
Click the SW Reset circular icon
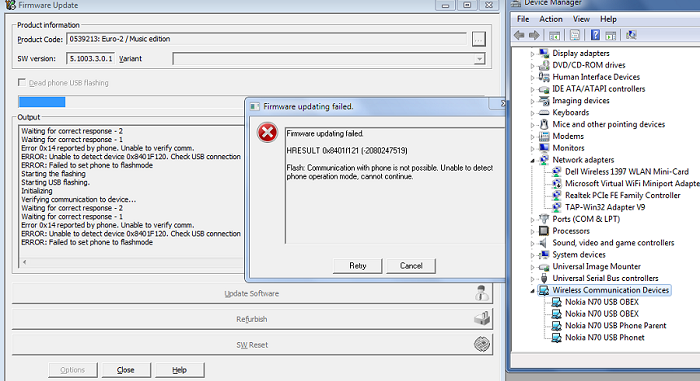pyautogui.click(x=482, y=344)
